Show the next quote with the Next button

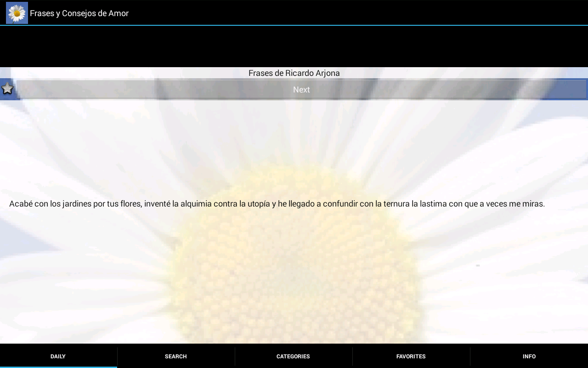click(301, 90)
